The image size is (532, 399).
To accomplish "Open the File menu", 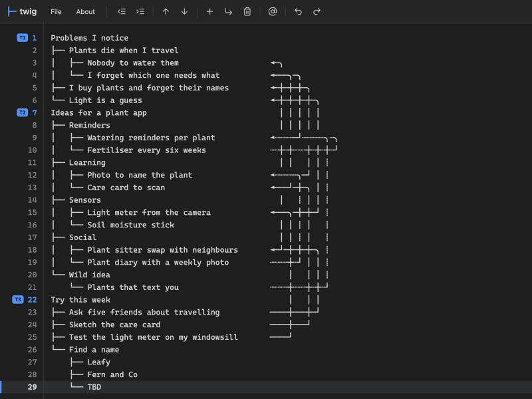I will [x=56, y=11].
